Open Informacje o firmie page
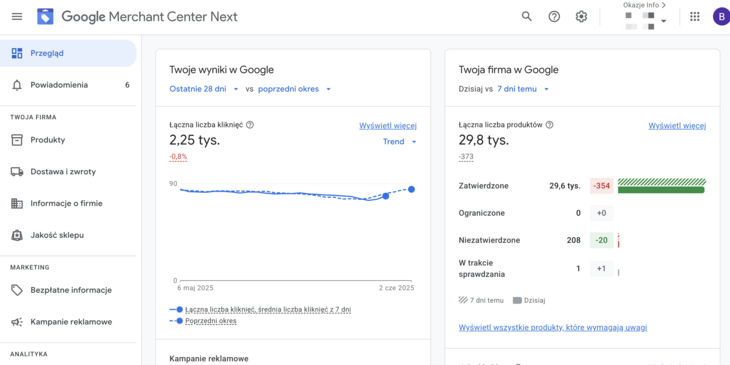Viewport: 730px width, 365px height. point(68,203)
